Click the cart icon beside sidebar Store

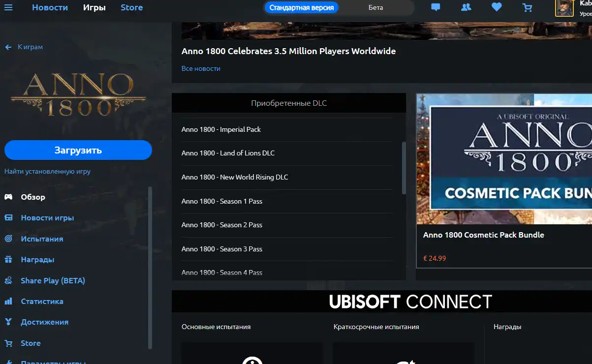[x=8, y=343]
